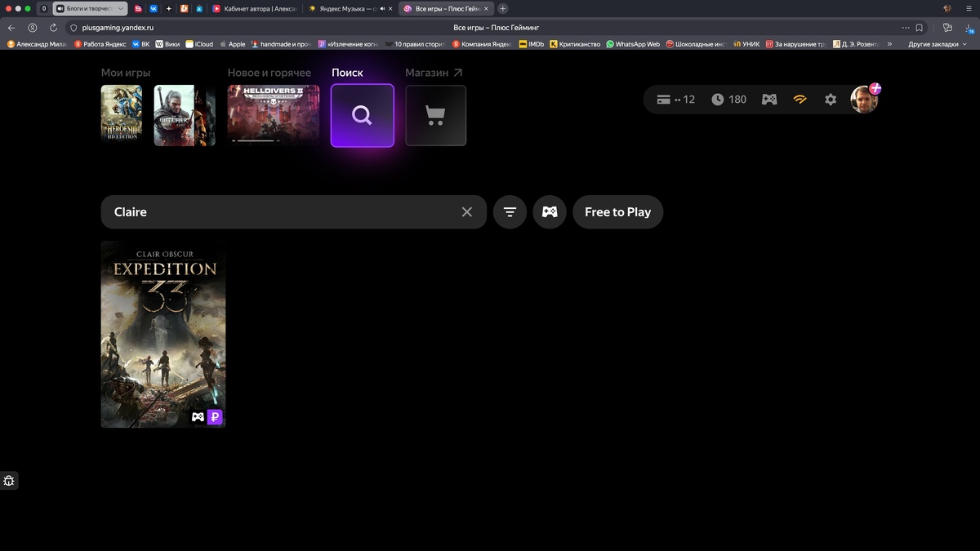This screenshot has height=551, width=980.
Task: Click the purple ruble badge on Expedition 33
Action: point(215,417)
